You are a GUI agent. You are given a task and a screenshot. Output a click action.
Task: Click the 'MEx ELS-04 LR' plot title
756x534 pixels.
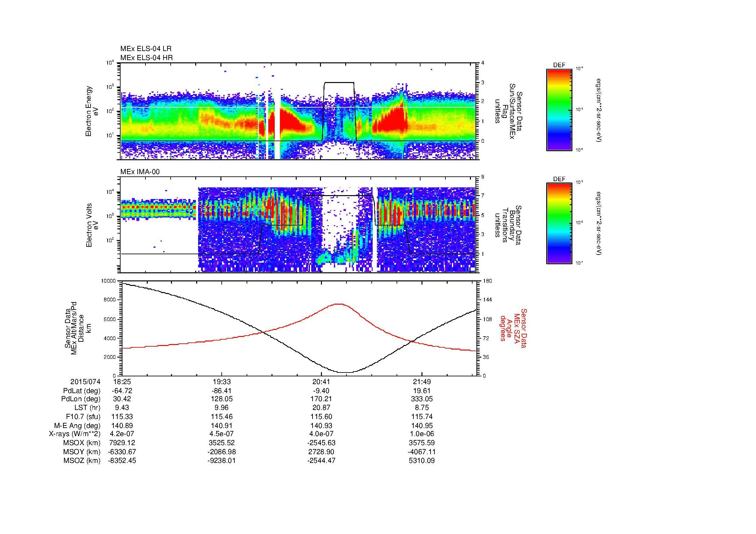point(146,49)
